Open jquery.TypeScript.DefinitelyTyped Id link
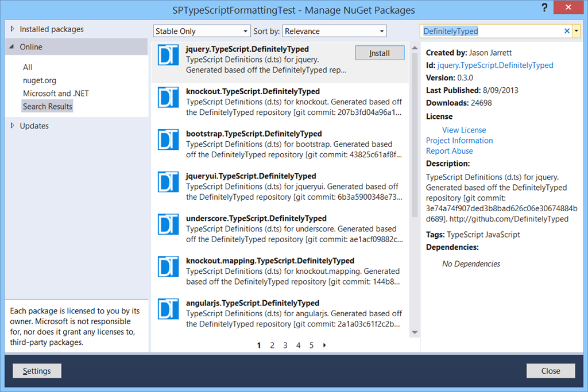 (x=495, y=65)
